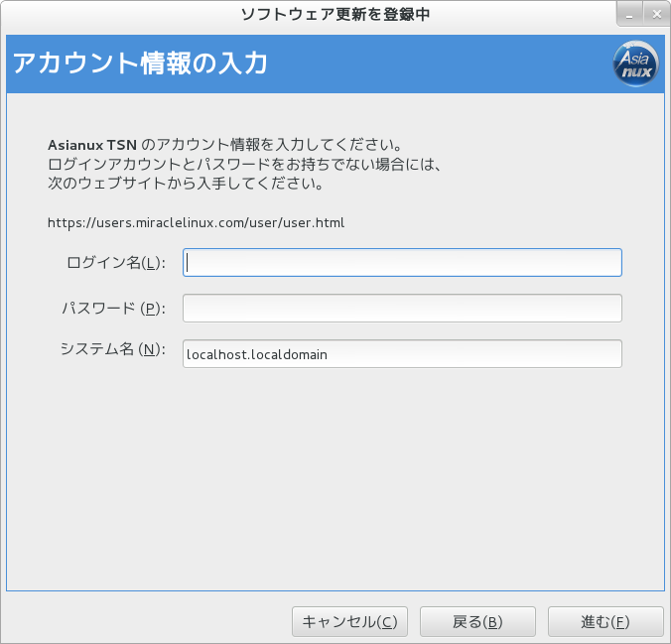Click the ログインアカウントとパスワード instruction line

point(242,163)
